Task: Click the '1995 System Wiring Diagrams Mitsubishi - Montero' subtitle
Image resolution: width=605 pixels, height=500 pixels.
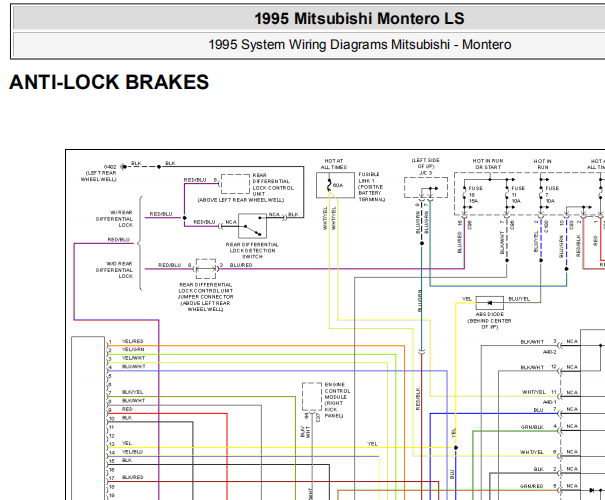Action: point(360,45)
